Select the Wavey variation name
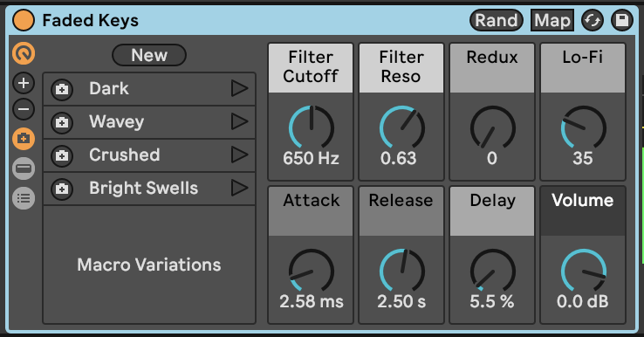Screen dimensions: 644x337 (117, 122)
